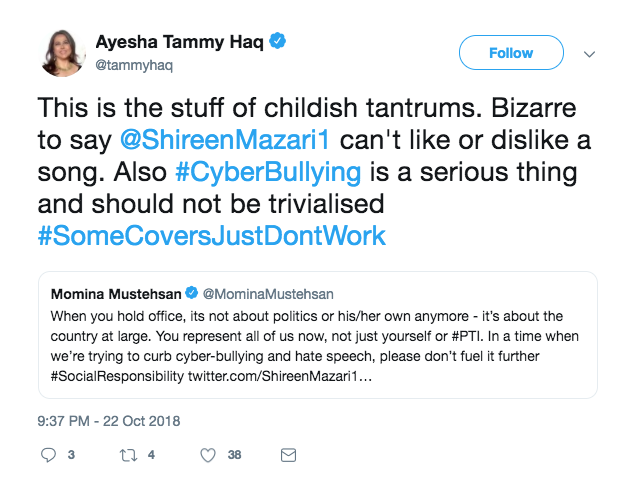Follow Ayesha Tammy Haq
The image size is (635, 492).
click(510, 53)
